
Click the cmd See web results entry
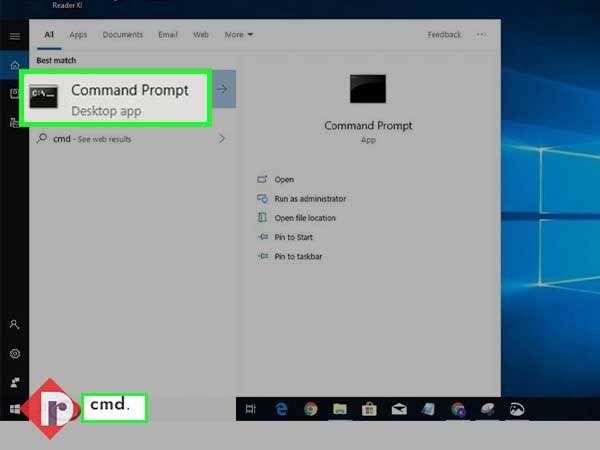pyautogui.click(x=131, y=139)
